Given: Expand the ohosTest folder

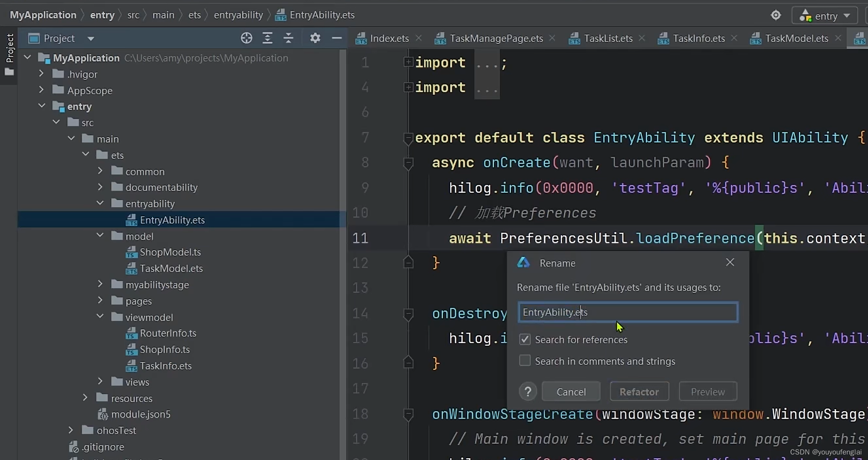Looking at the screenshot, I should [71, 430].
